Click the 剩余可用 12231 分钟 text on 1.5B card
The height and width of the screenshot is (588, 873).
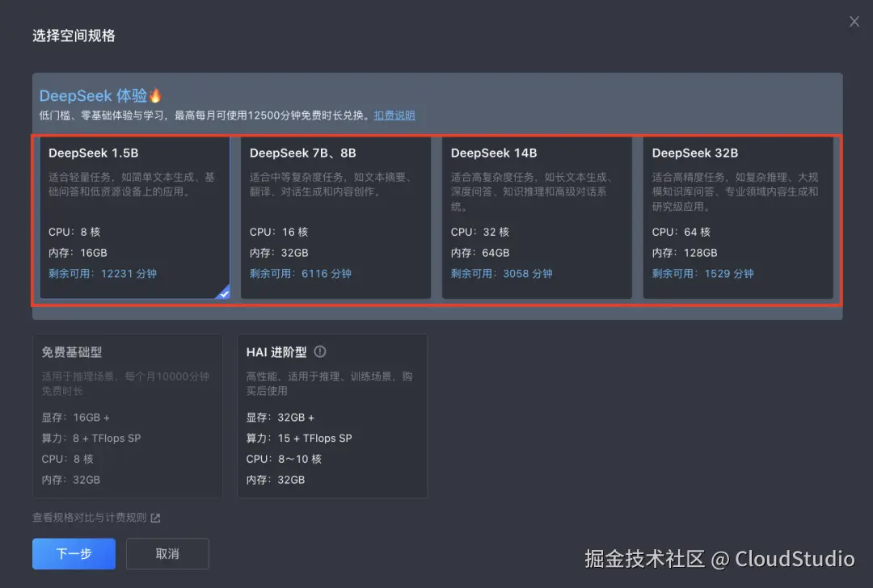click(x=91, y=273)
